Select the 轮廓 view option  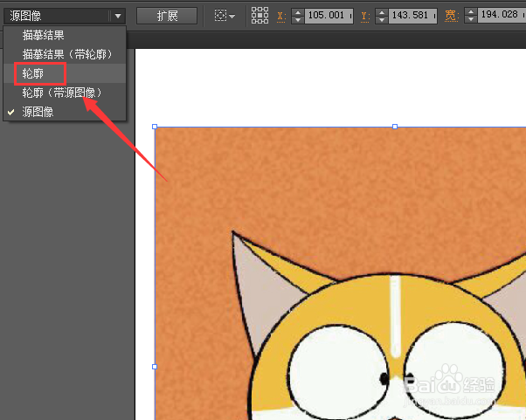(65, 73)
